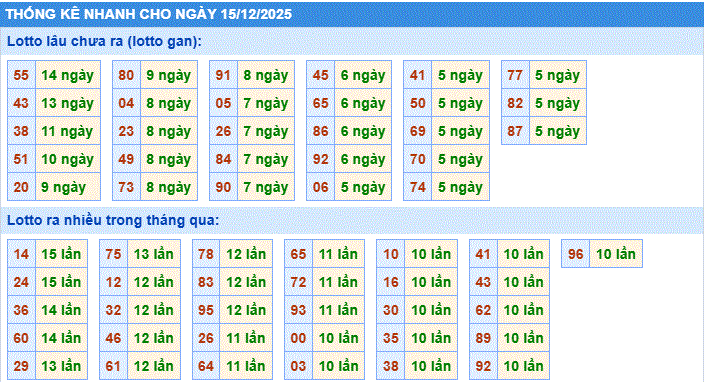Click the heading 'Lotto lâu chưa ra (lotto gan)'
704x382 pixels.
(x=103, y=41)
